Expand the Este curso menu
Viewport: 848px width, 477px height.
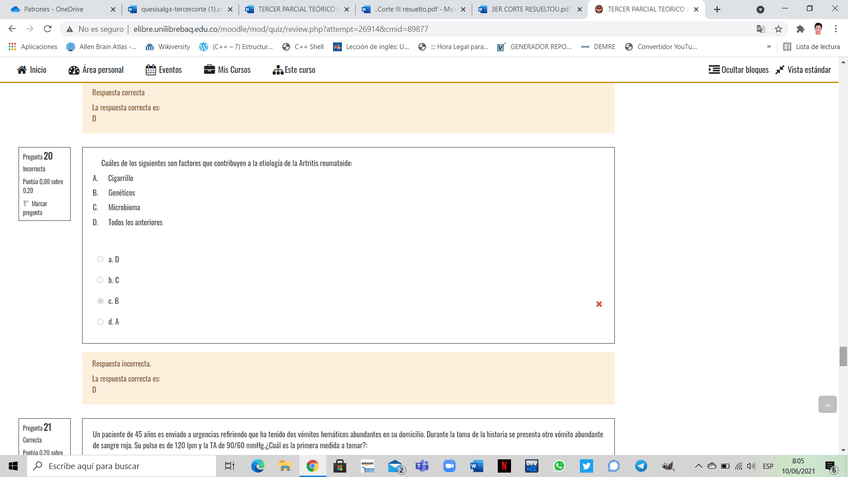click(x=294, y=70)
